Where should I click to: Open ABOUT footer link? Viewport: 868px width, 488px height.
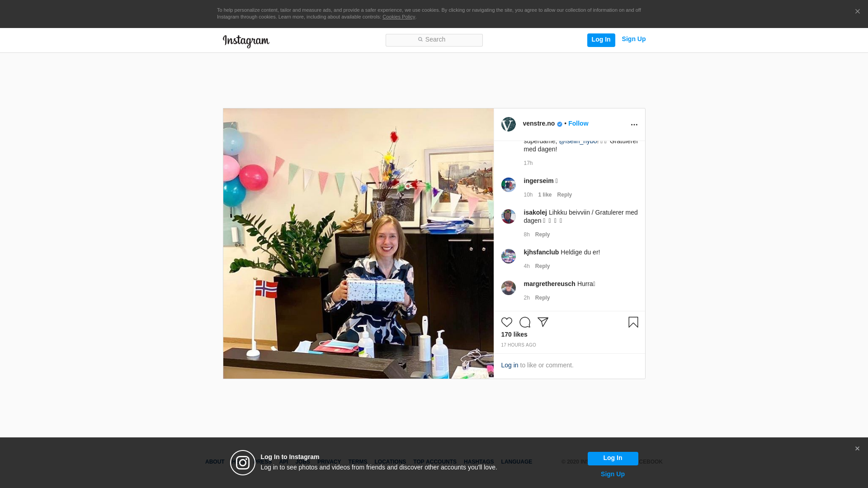click(215, 462)
